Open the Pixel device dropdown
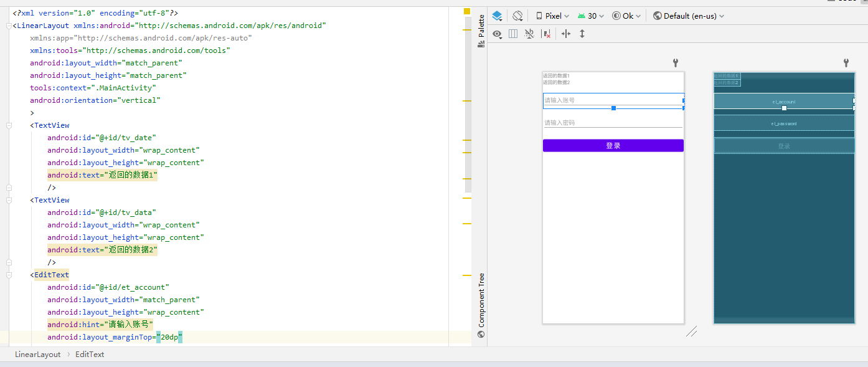 tap(553, 16)
